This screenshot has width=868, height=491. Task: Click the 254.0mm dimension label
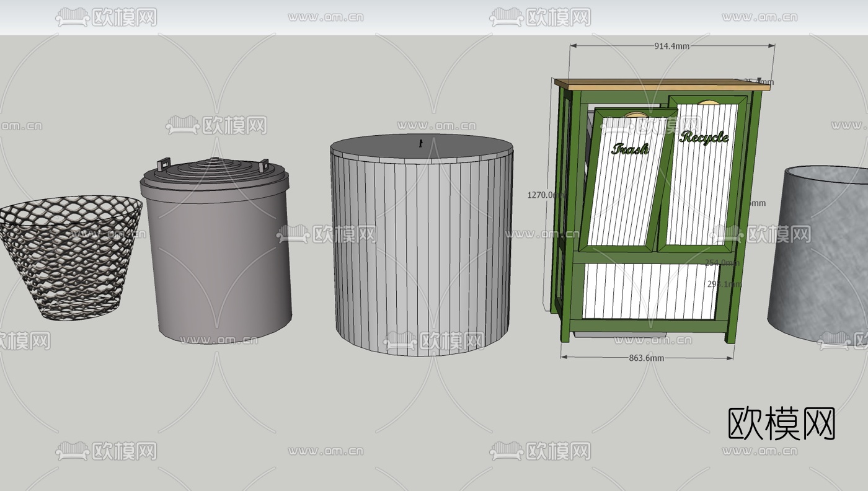[x=722, y=263]
